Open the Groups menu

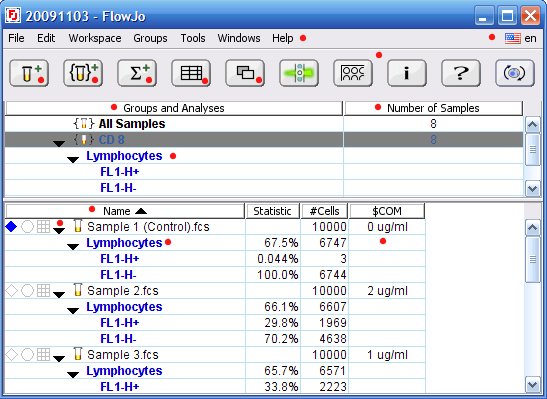point(150,38)
